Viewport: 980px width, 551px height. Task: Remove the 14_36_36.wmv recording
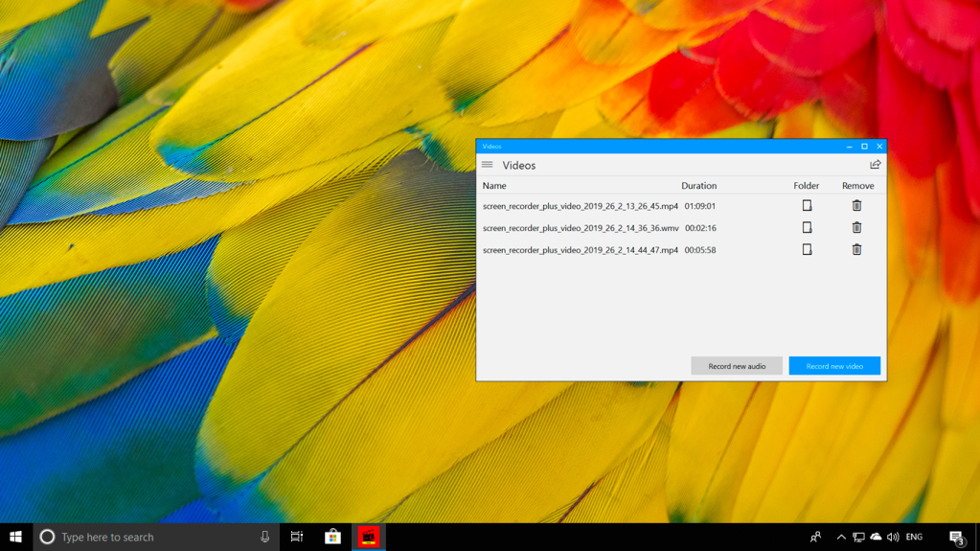856,228
